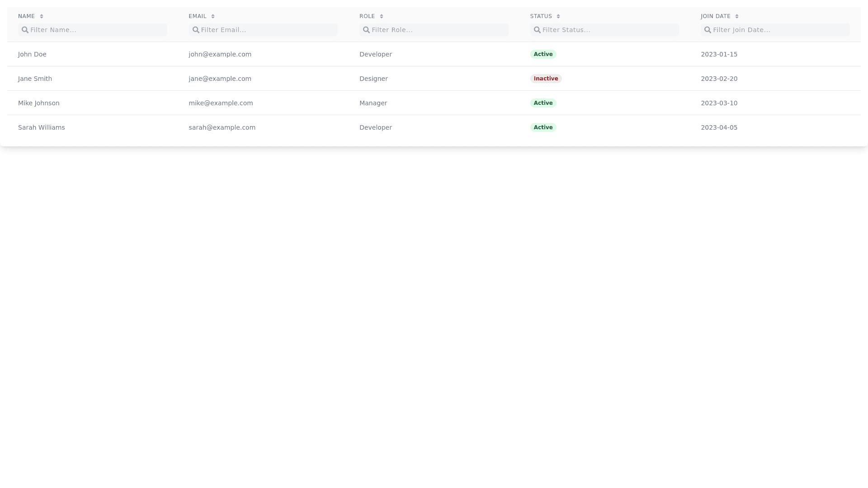Image resolution: width=868 pixels, height=488 pixels.
Task: Click into the Filter Join Date box
Action: [x=780, y=30]
